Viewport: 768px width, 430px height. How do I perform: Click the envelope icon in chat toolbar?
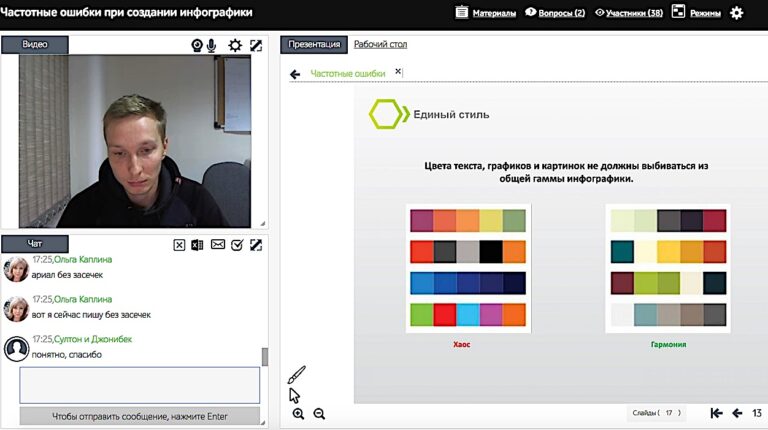click(x=217, y=245)
